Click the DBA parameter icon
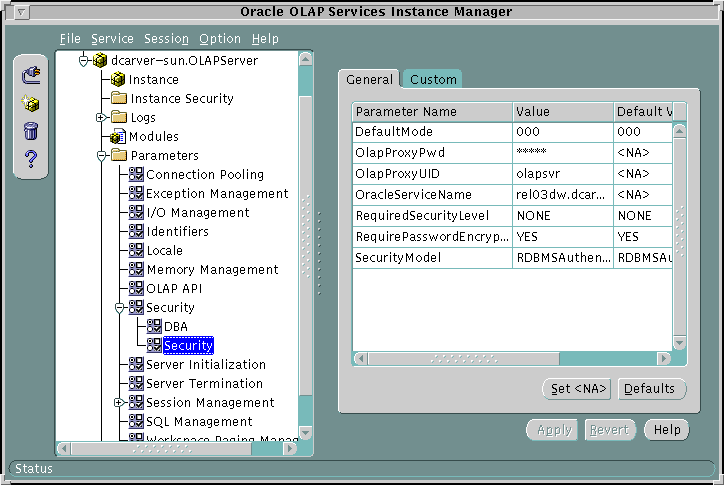This screenshot has height=485, width=724. click(x=154, y=326)
